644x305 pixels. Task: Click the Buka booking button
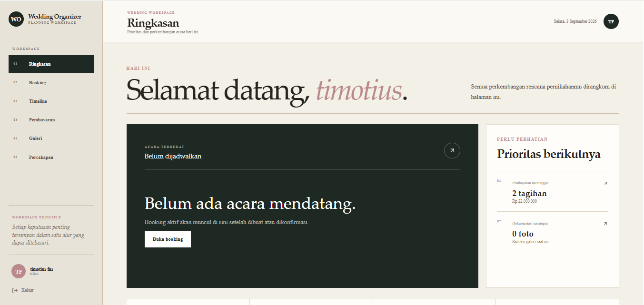click(168, 239)
